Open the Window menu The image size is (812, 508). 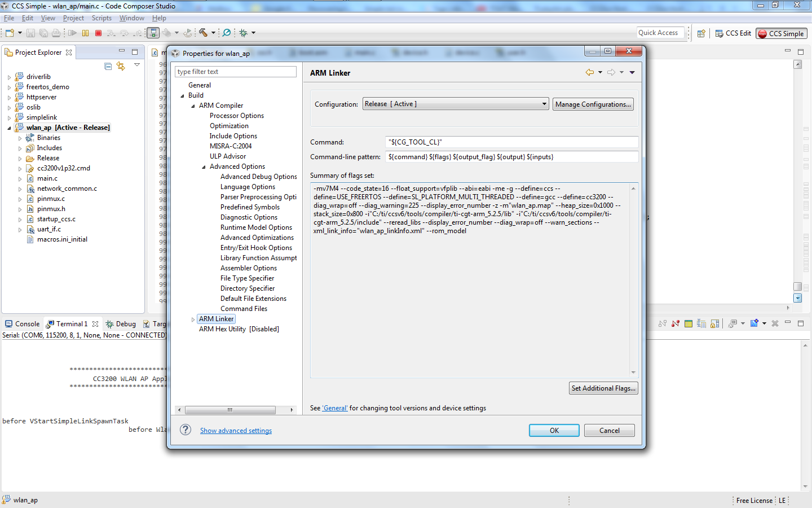pos(132,18)
